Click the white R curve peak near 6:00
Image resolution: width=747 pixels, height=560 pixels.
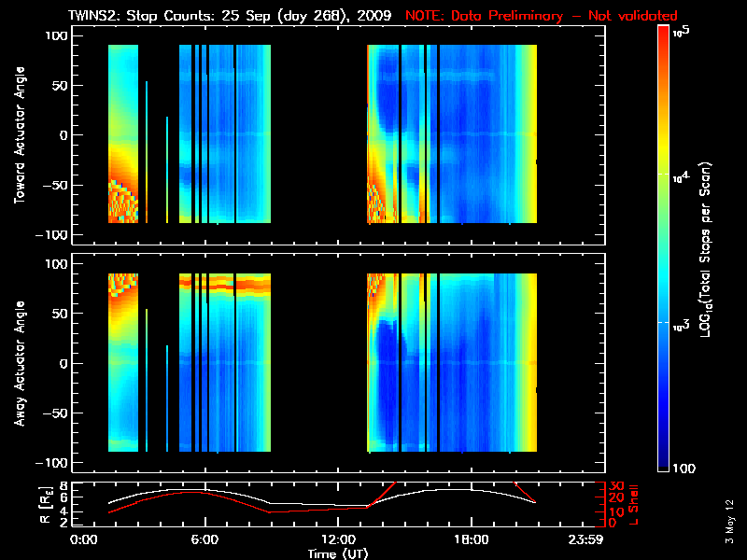190,489
